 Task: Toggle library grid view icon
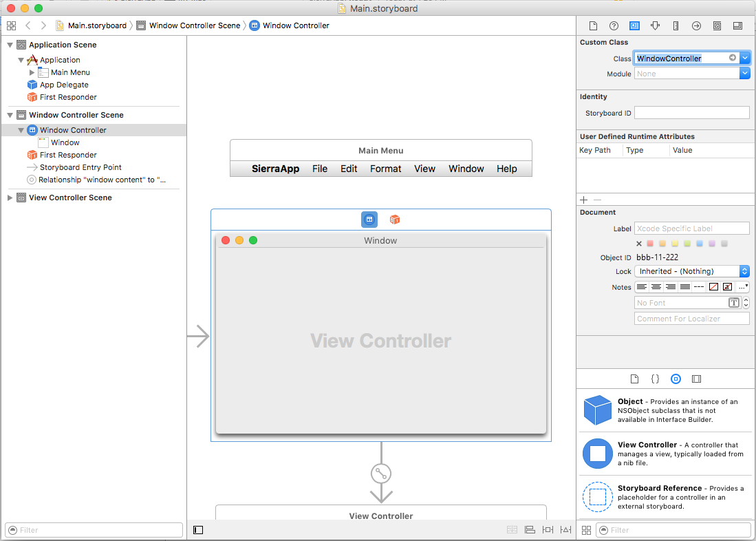[x=586, y=530]
